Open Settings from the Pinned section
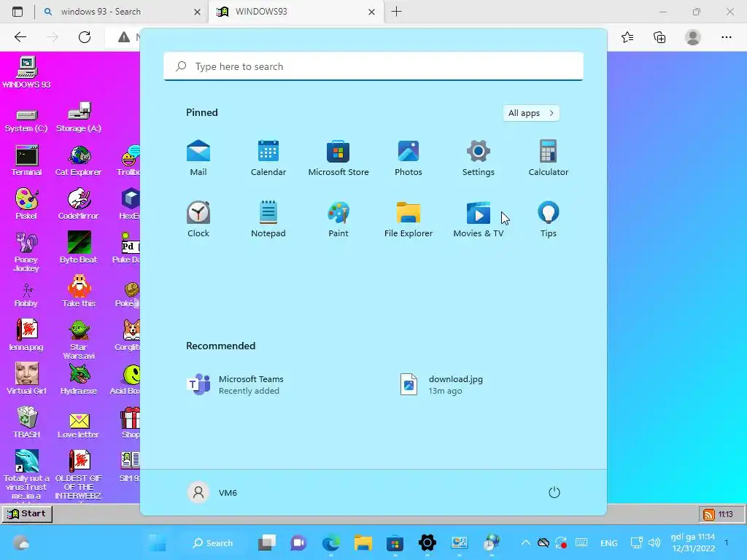Screen dimensions: 747x560 [479, 158]
